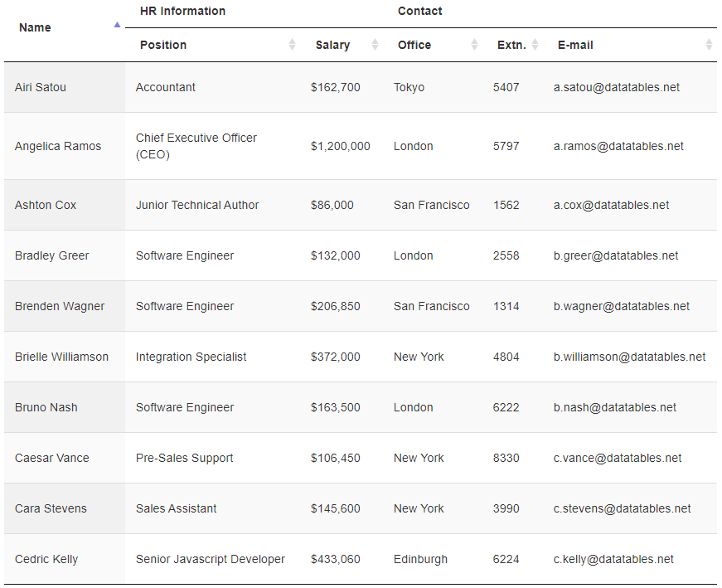
Task: Click the Contact group header
Action: click(x=420, y=11)
